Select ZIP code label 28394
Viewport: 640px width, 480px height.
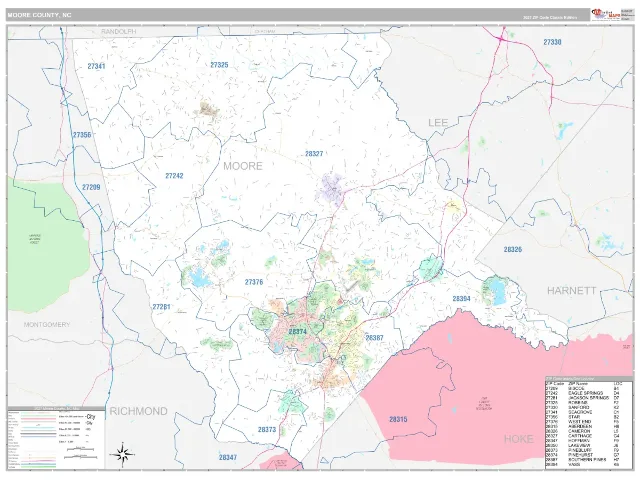[461, 299]
